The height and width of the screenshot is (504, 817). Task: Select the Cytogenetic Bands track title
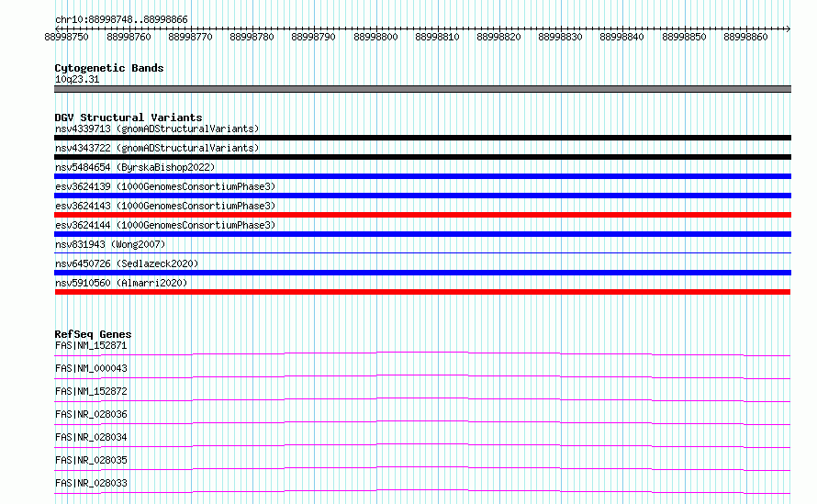(109, 68)
